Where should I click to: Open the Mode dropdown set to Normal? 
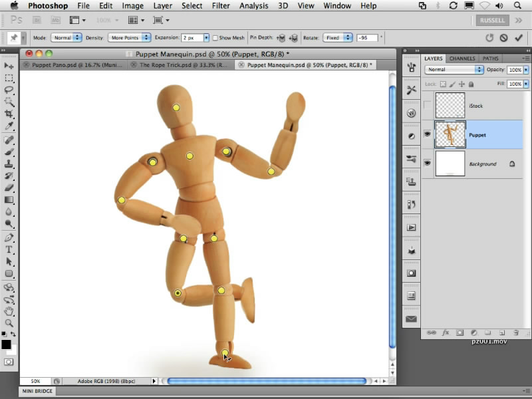click(x=67, y=38)
